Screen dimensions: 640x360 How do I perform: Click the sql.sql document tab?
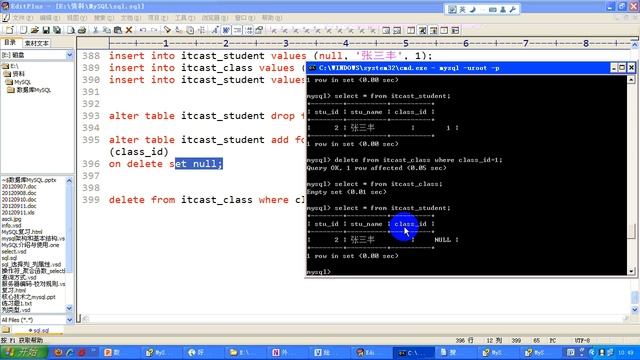[38, 330]
